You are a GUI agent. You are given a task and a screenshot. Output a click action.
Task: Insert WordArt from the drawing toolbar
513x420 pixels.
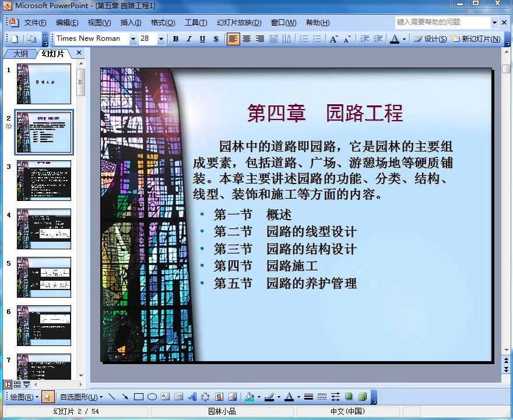pos(192,397)
